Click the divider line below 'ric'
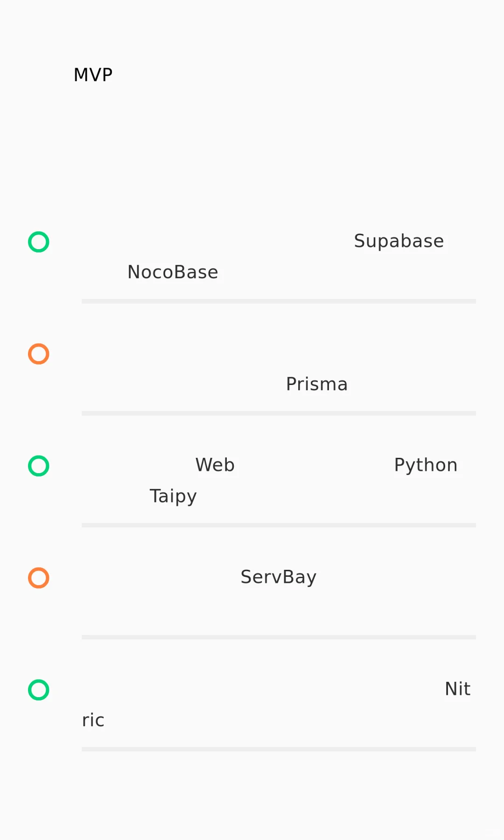Screen dimensions: 504x840 279,749
